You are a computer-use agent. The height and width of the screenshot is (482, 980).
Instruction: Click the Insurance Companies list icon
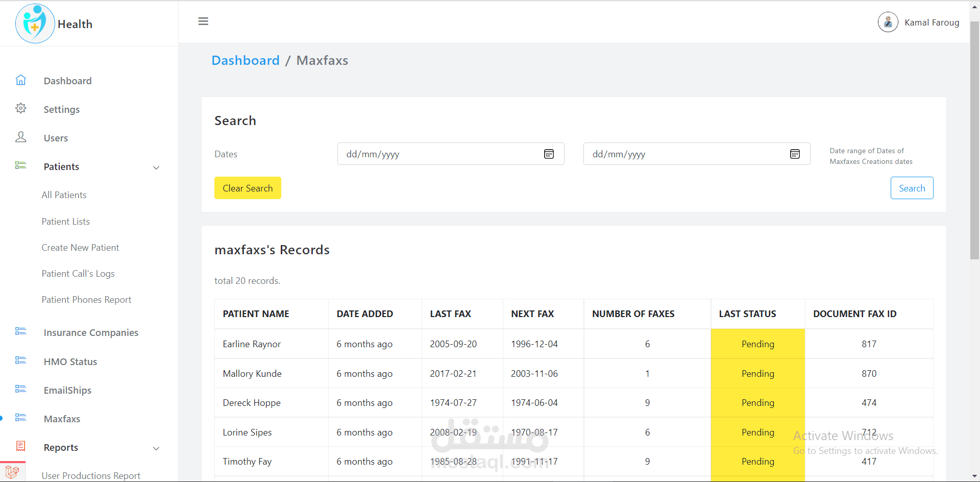pyautogui.click(x=21, y=331)
